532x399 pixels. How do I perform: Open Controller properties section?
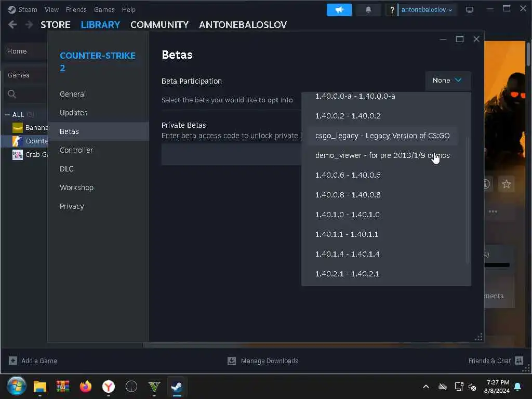tap(98, 150)
